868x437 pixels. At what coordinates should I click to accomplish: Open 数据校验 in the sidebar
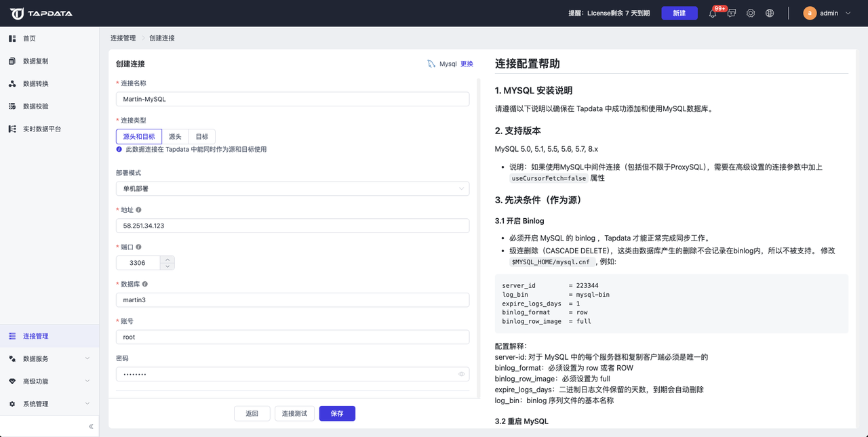pyautogui.click(x=50, y=106)
